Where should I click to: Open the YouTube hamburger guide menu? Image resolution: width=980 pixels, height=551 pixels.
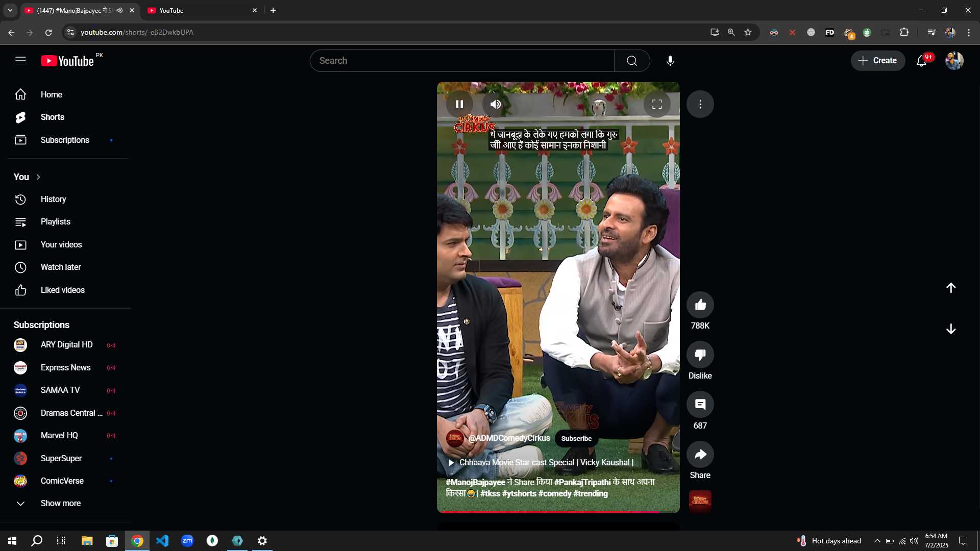coord(20,61)
